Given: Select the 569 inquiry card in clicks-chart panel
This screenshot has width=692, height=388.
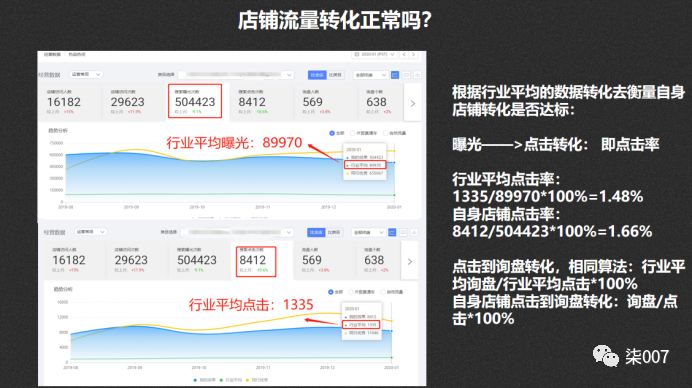Looking at the screenshot, I should pos(324,260).
